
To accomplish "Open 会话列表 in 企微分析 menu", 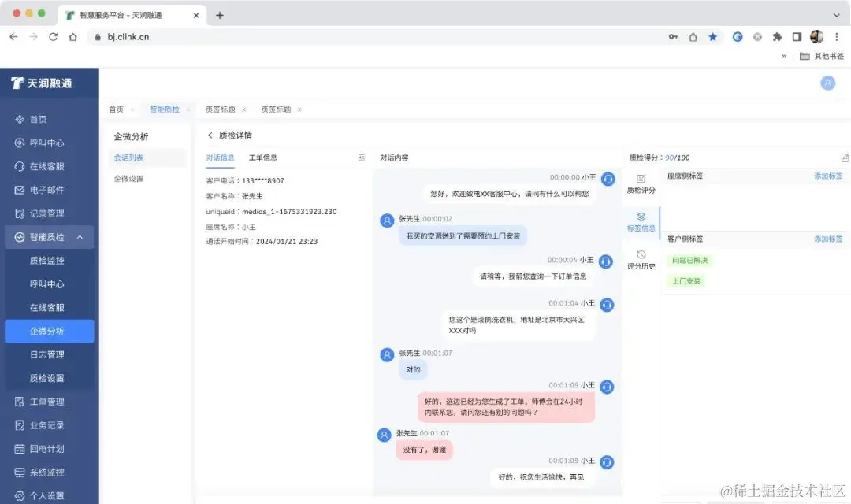I will [128, 157].
